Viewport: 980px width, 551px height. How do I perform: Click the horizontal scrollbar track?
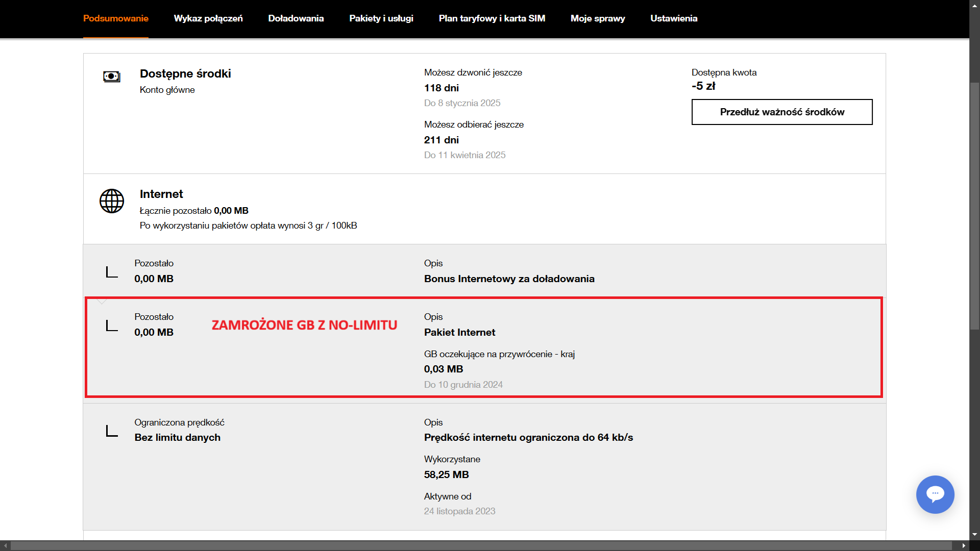click(x=481, y=546)
